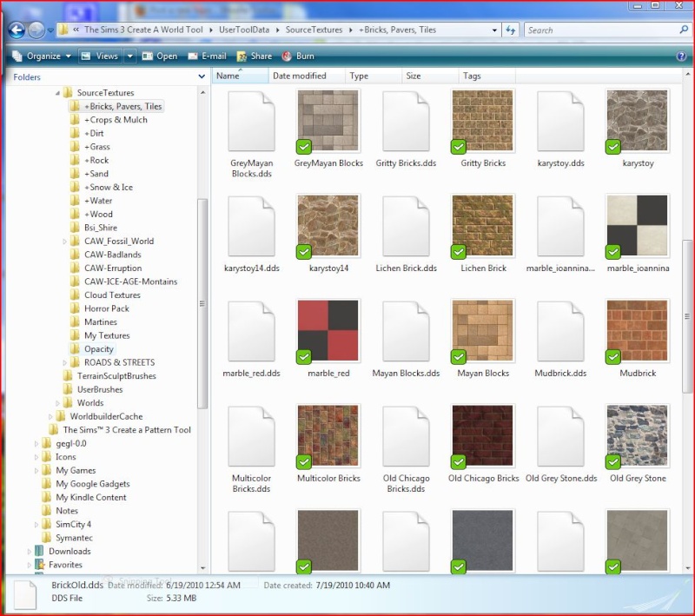Select the Gritty Bricks.dds file icon
The image size is (695, 616).
tap(406, 121)
